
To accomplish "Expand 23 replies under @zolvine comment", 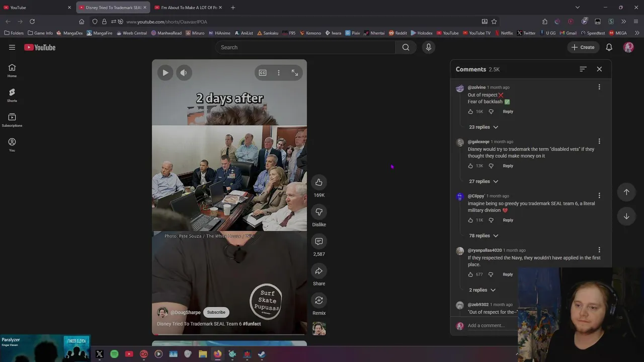I will tap(484, 127).
